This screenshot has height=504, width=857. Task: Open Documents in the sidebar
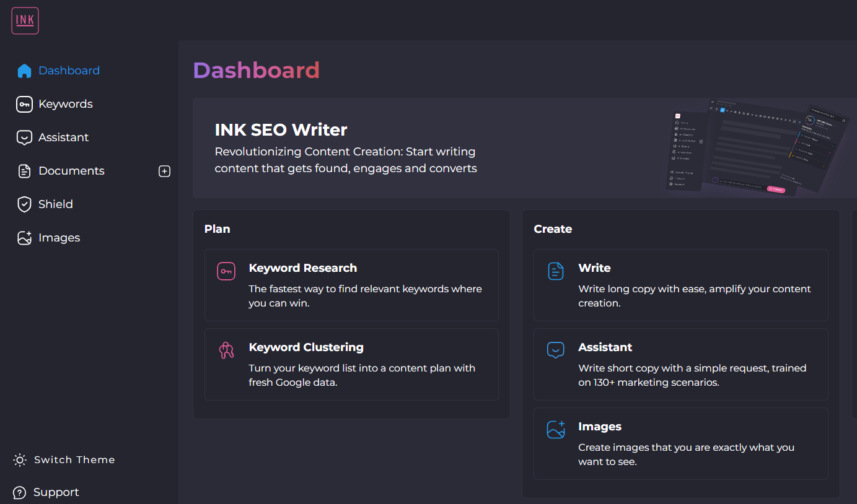[71, 171]
